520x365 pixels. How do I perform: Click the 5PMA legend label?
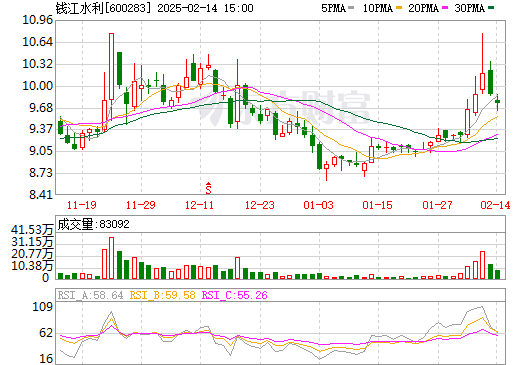[x=333, y=8]
